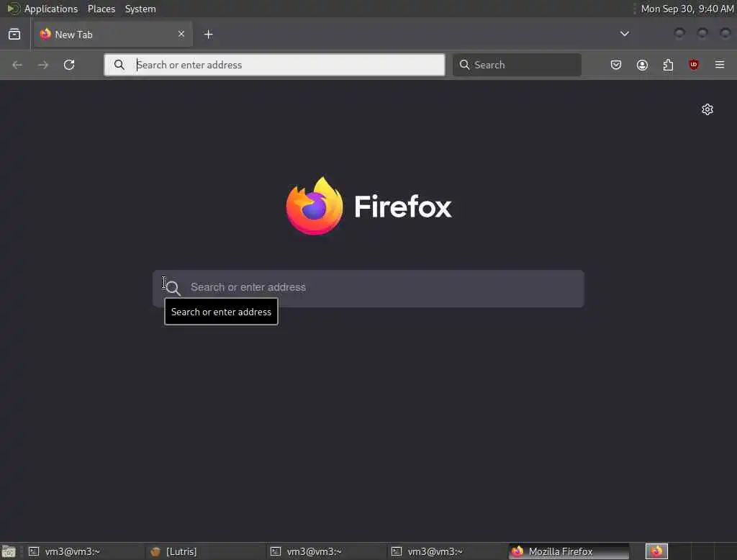This screenshot has height=560, width=737.
Task: Open the System menu
Action: click(x=140, y=9)
